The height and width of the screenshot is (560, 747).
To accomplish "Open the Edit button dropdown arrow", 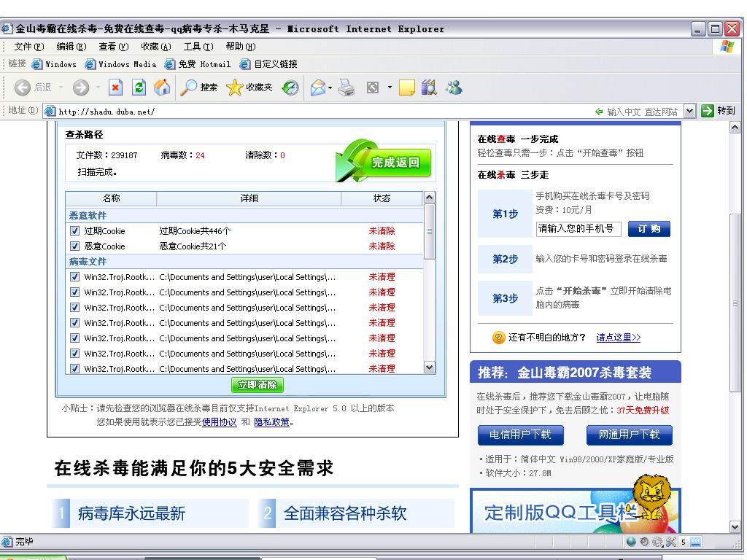I will pos(390,87).
